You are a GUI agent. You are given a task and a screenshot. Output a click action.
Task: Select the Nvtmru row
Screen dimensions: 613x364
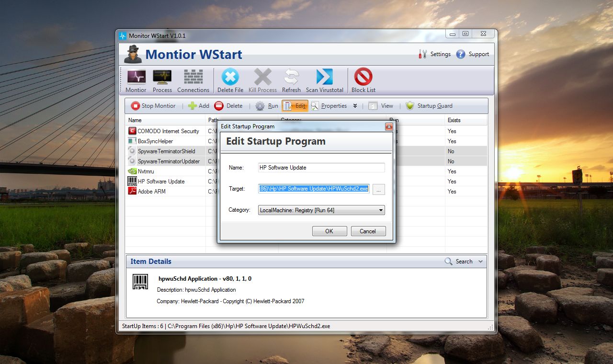pyautogui.click(x=306, y=171)
